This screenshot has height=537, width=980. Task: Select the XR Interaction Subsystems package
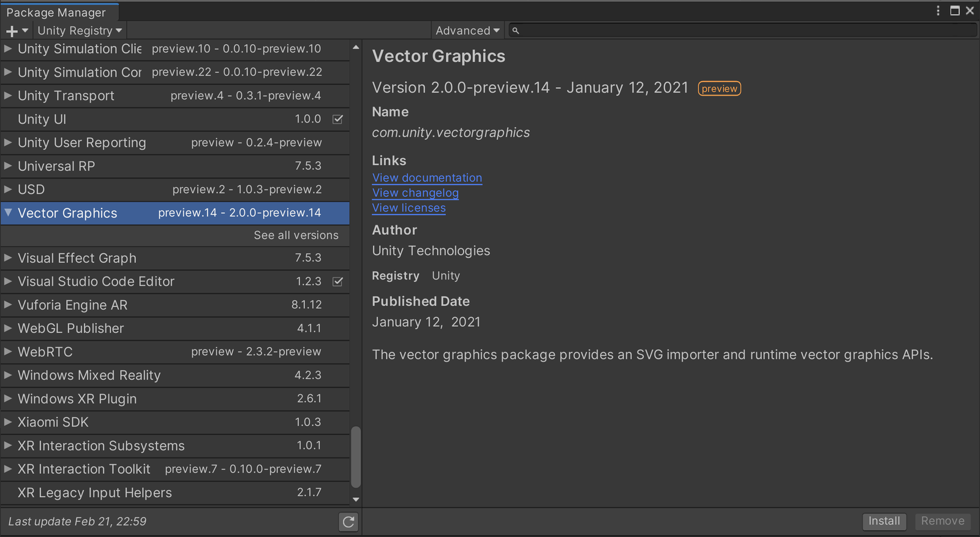click(x=175, y=446)
